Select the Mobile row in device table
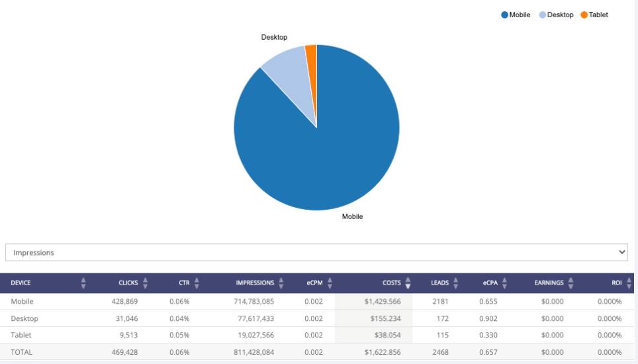 click(22, 301)
